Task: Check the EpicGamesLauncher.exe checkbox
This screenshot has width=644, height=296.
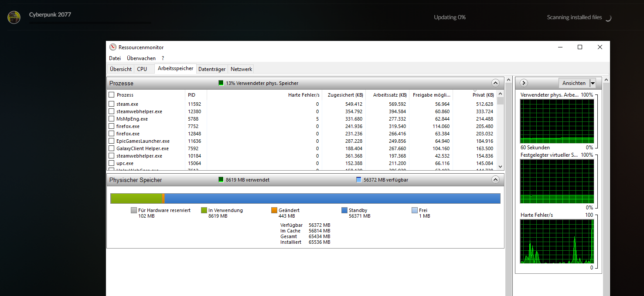Action: tap(112, 141)
